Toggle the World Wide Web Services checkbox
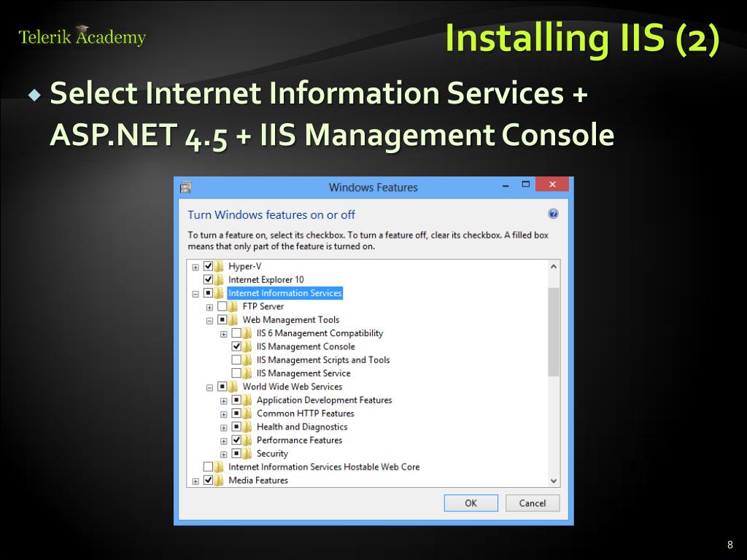The image size is (747, 560). point(222,386)
